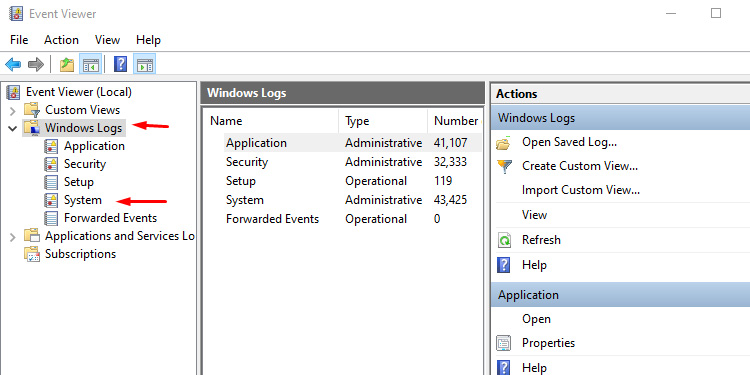Click the Open Saved Log folder icon
Viewport: 750px width, 375px height.
504,143
